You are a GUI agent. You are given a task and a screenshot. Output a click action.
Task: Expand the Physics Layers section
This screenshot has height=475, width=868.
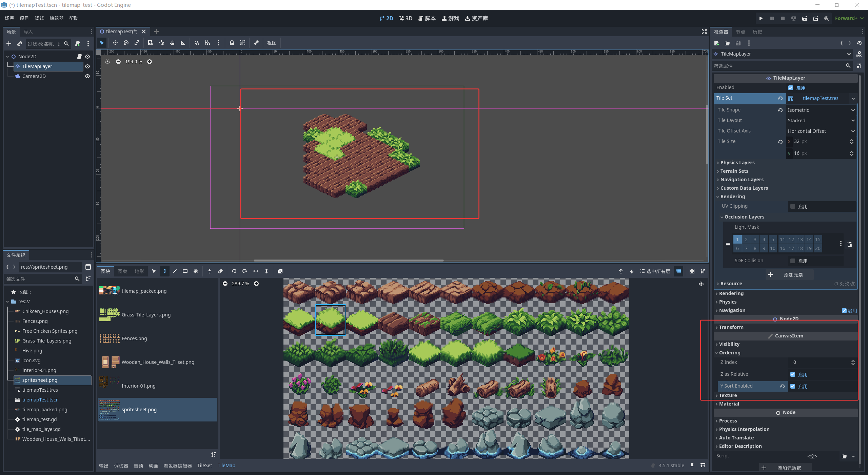(x=737, y=163)
